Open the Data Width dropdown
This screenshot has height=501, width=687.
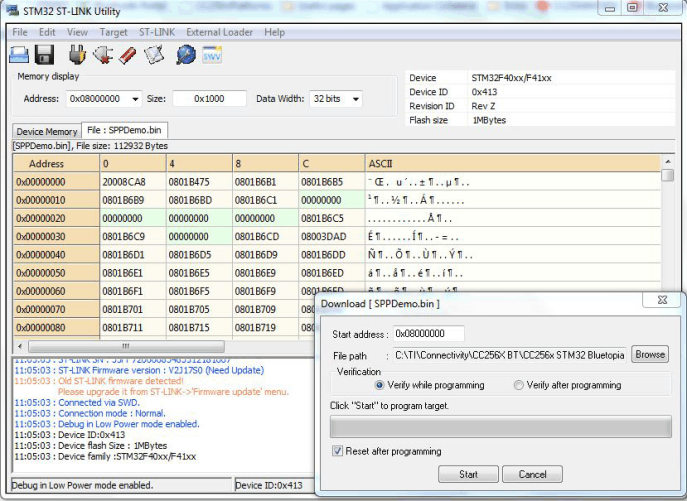354,99
